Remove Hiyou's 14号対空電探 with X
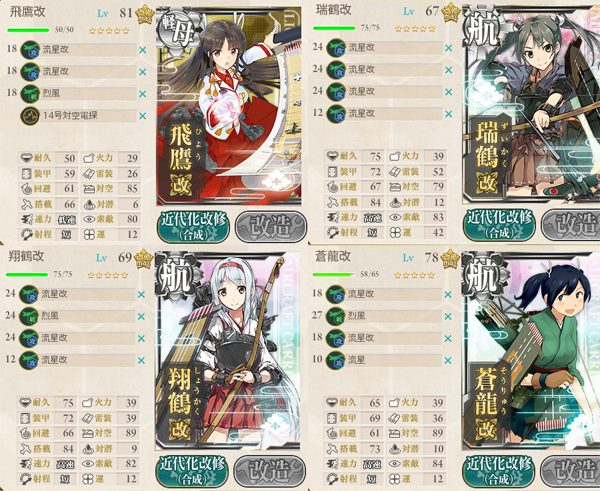The width and height of the screenshot is (600, 491). pyautogui.click(x=143, y=116)
